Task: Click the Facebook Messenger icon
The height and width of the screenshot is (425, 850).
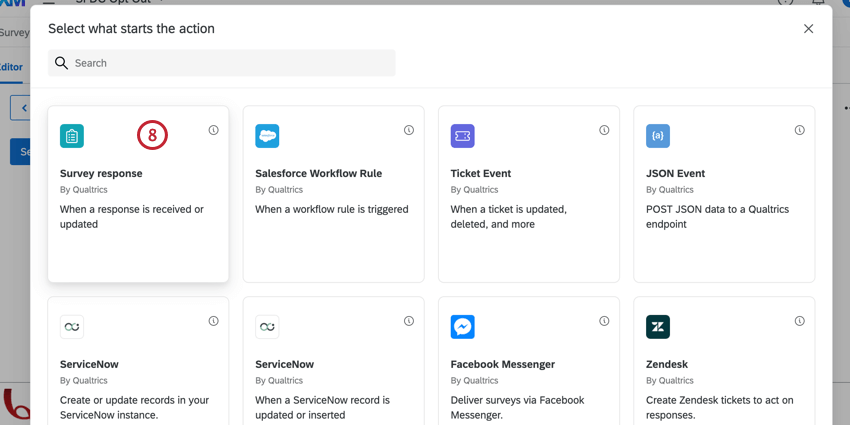Action: [462, 327]
